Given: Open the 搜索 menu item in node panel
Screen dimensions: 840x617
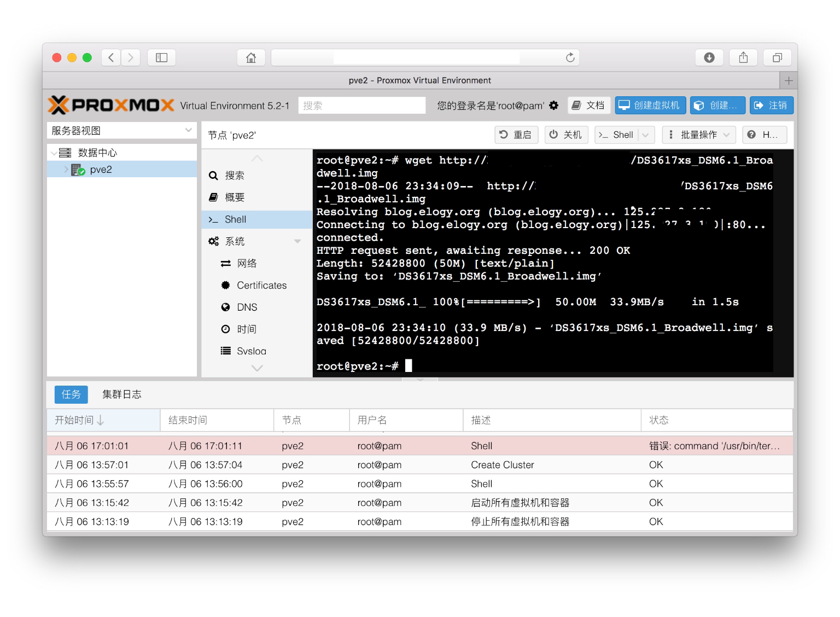Looking at the screenshot, I should pos(256,176).
